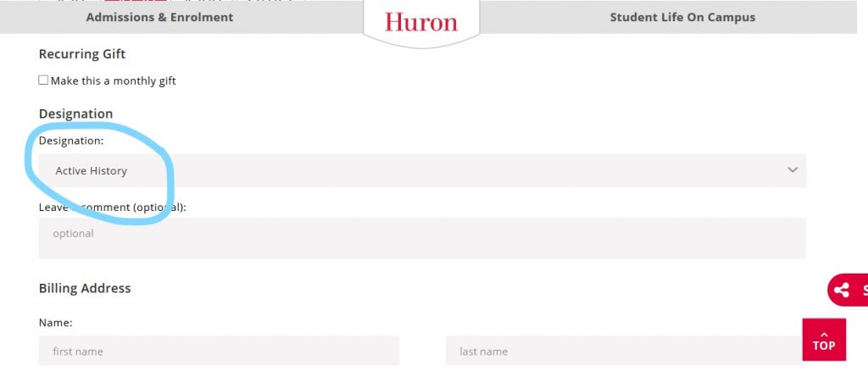Viewport: 868px width, 371px height.
Task: Click the Name: field label
Action: [55, 323]
